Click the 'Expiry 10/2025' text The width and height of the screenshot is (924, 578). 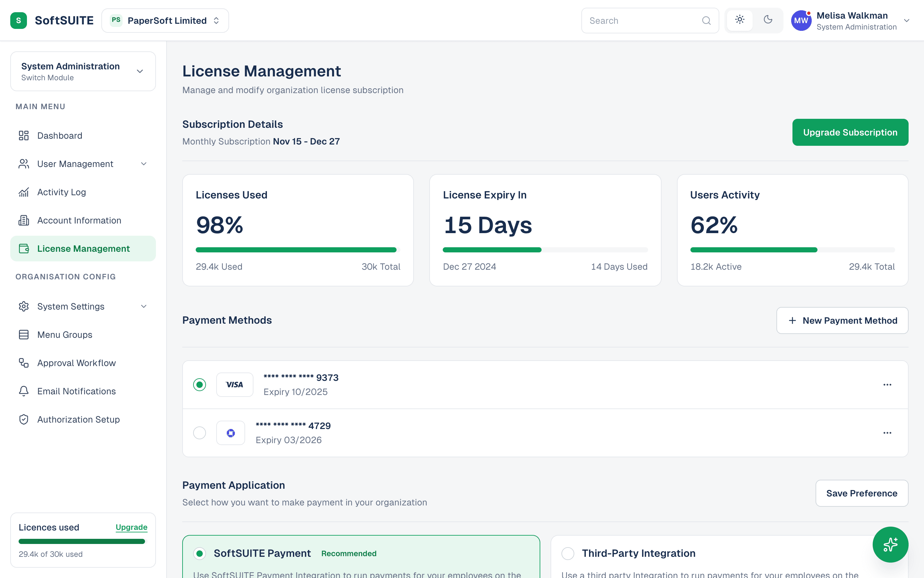tap(295, 392)
